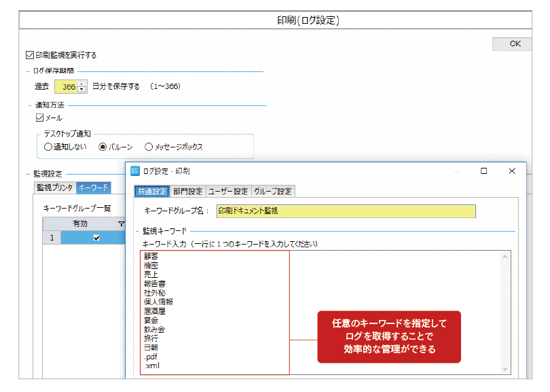Close the ログ設定 - 印刷 dialog
550x392 pixels.
click(512, 171)
